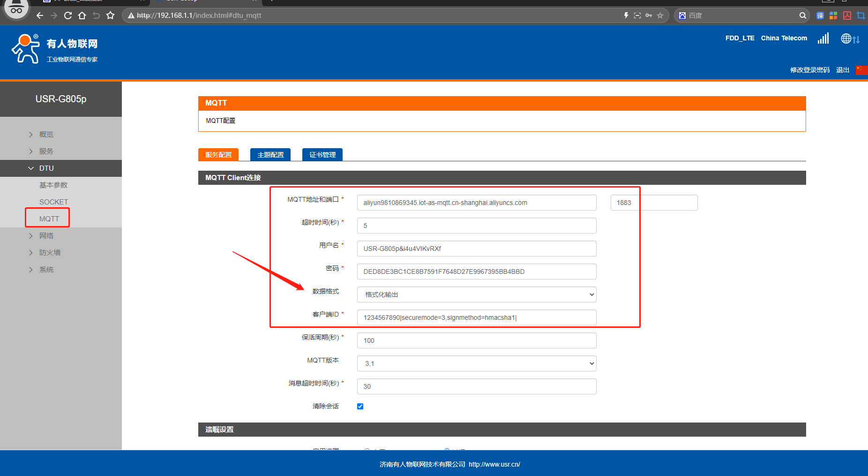Click the browser back arrow
The height and width of the screenshot is (476, 868).
point(40,15)
